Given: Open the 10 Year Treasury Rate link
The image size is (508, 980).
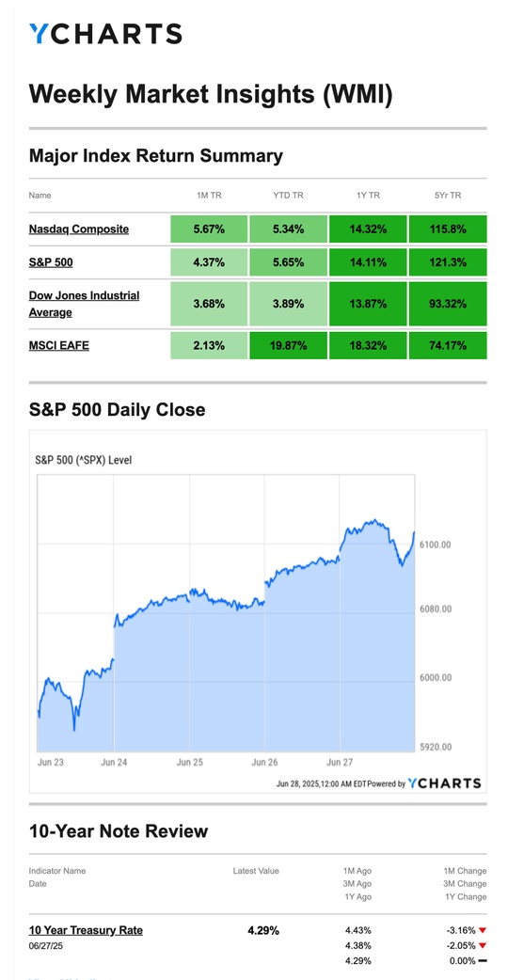Looking at the screenshot, I should (86, 930).
